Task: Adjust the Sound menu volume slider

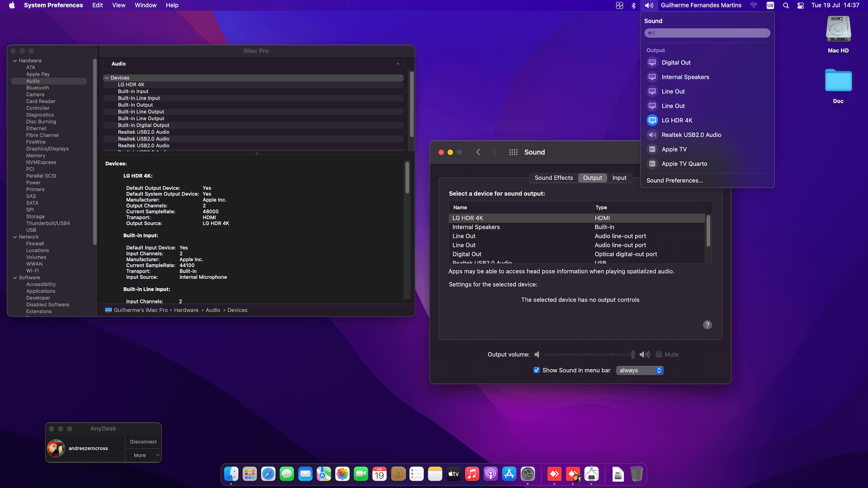Action: (x=707, y=33)
